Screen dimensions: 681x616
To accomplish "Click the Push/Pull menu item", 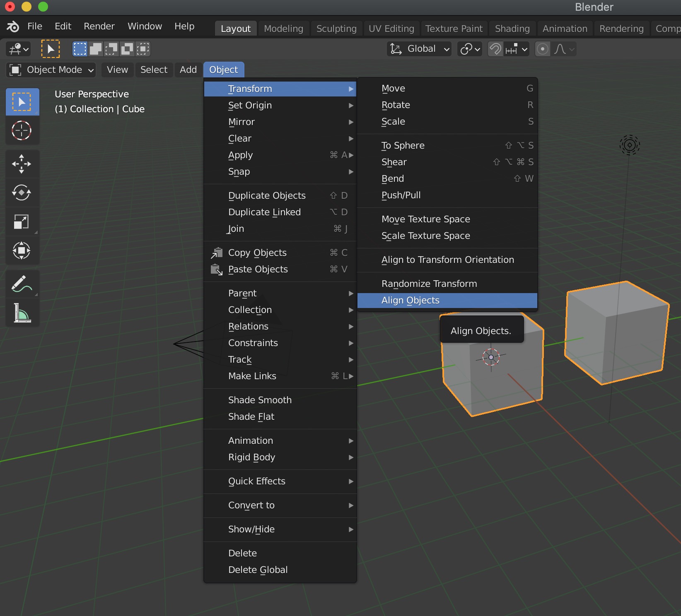I will pyautogui.click(x=447, y=195).
